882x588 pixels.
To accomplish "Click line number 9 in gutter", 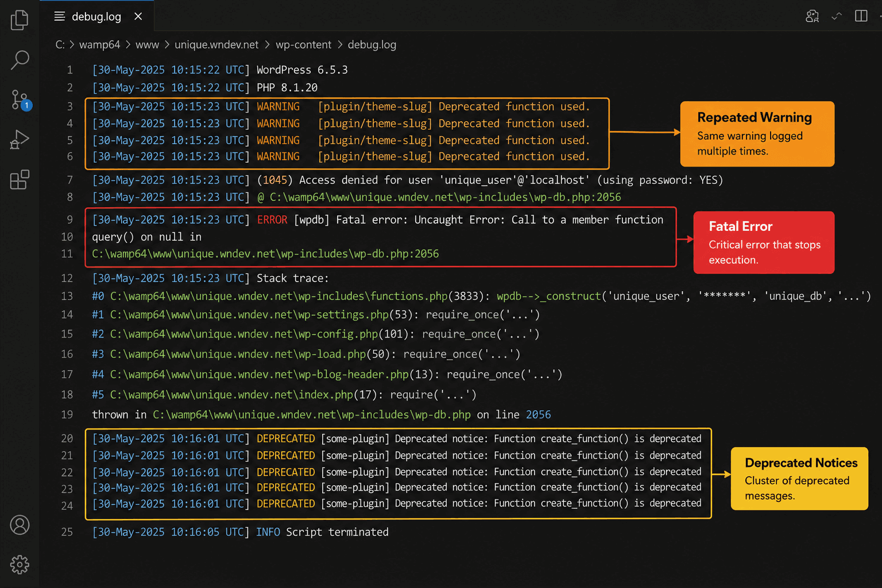I will coord(69,219).
